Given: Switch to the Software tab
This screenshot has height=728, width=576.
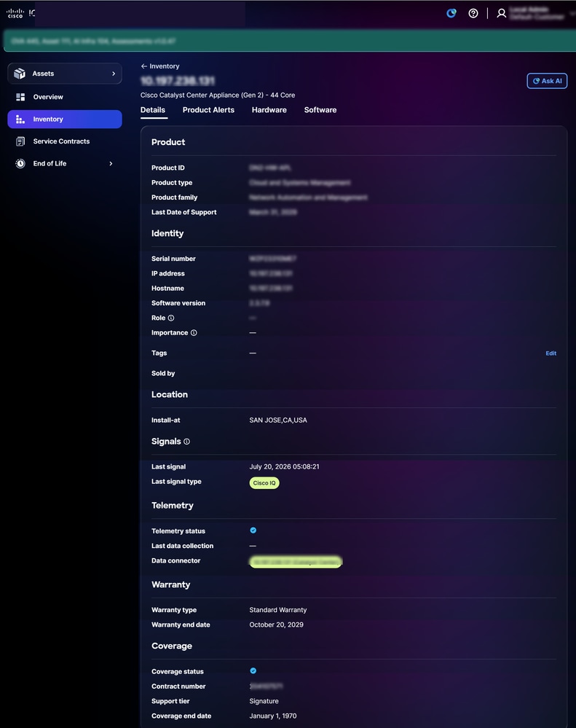Looking at the screenshot, I should [320, 110].
